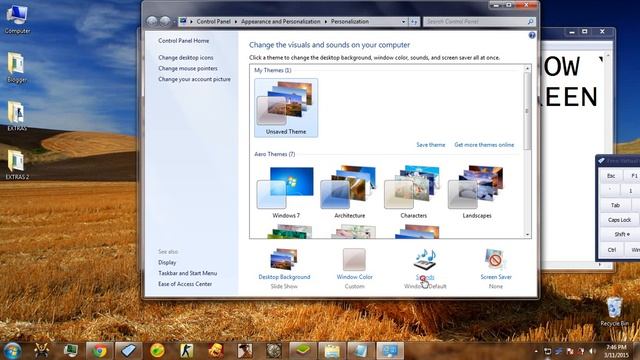This screenshot has height=360, width=640.
Task: Open the Help question mark icon
Action: [x=531, y=36]
